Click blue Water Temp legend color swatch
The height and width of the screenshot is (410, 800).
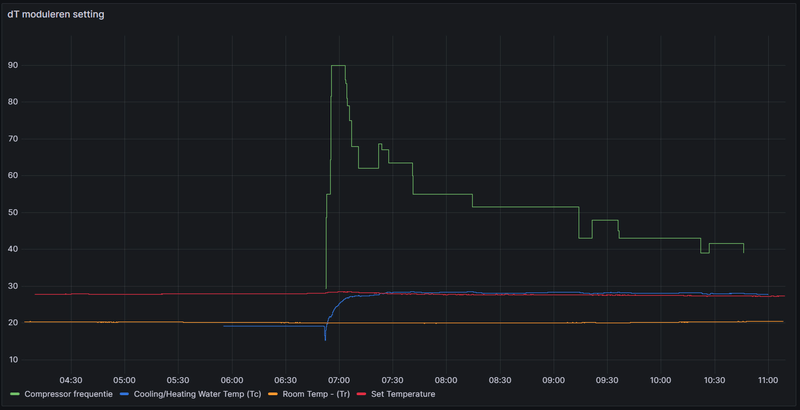[124, 394]
